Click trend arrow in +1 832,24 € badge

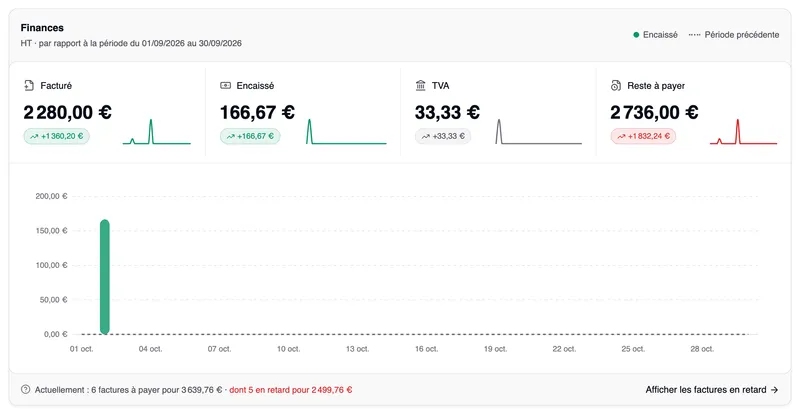621,136
